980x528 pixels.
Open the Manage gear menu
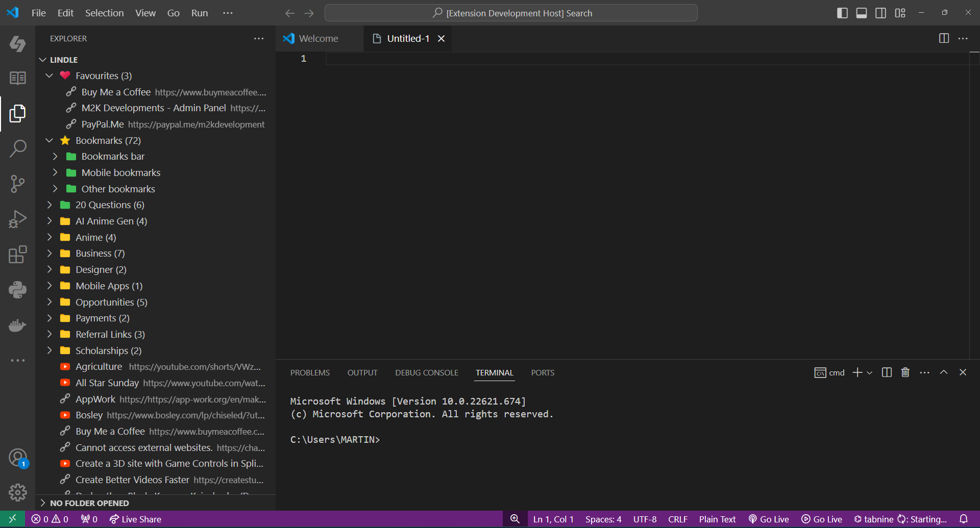[x=17, y=492]
